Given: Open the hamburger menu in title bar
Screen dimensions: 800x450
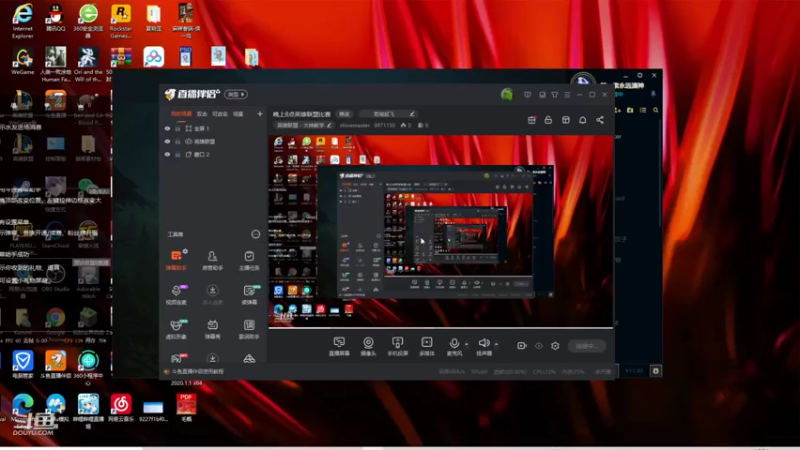Looking at the screenshot, I should tap(567, 95).
